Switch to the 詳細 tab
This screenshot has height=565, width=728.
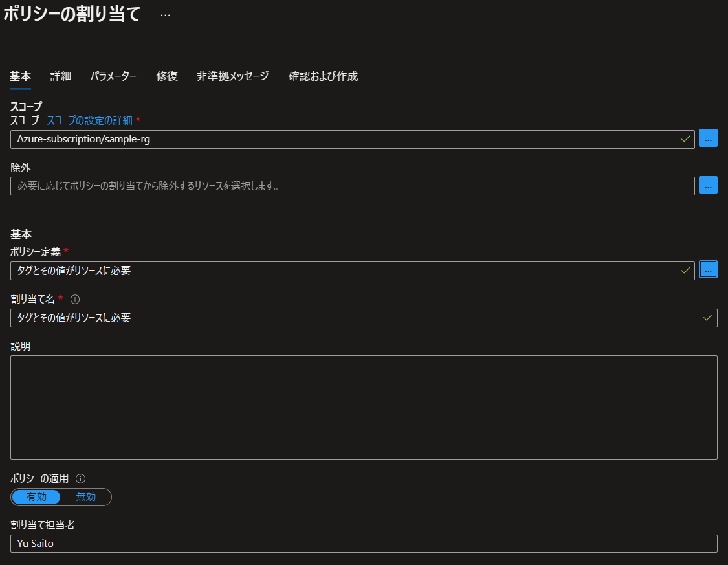(61, 76)
